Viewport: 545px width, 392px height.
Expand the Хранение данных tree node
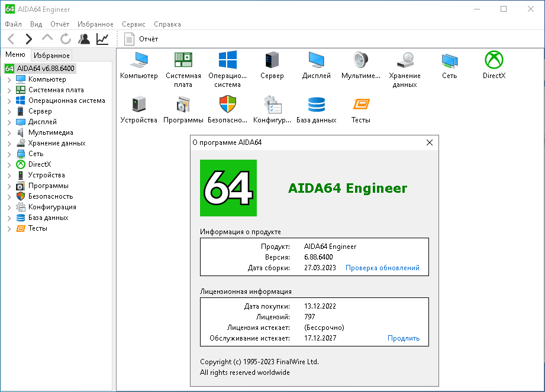9,144
